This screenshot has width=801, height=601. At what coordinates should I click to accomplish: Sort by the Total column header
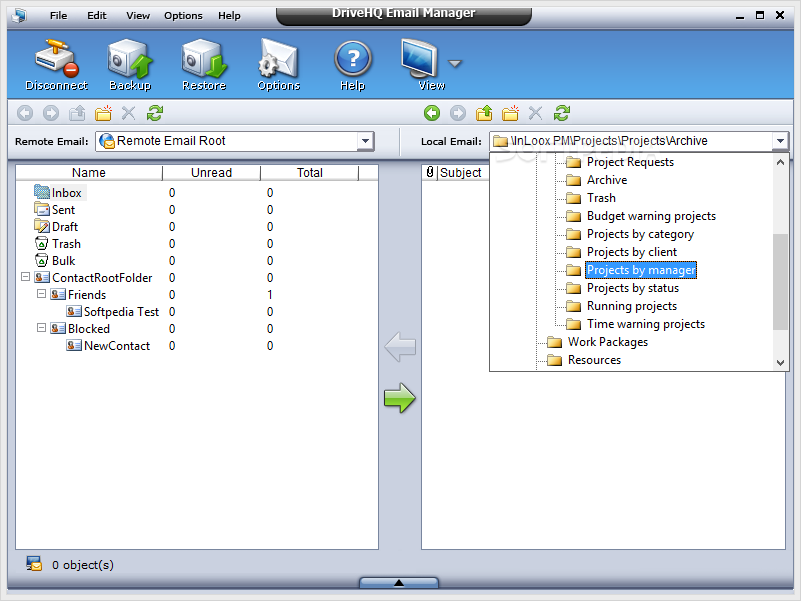coord(310,173)
